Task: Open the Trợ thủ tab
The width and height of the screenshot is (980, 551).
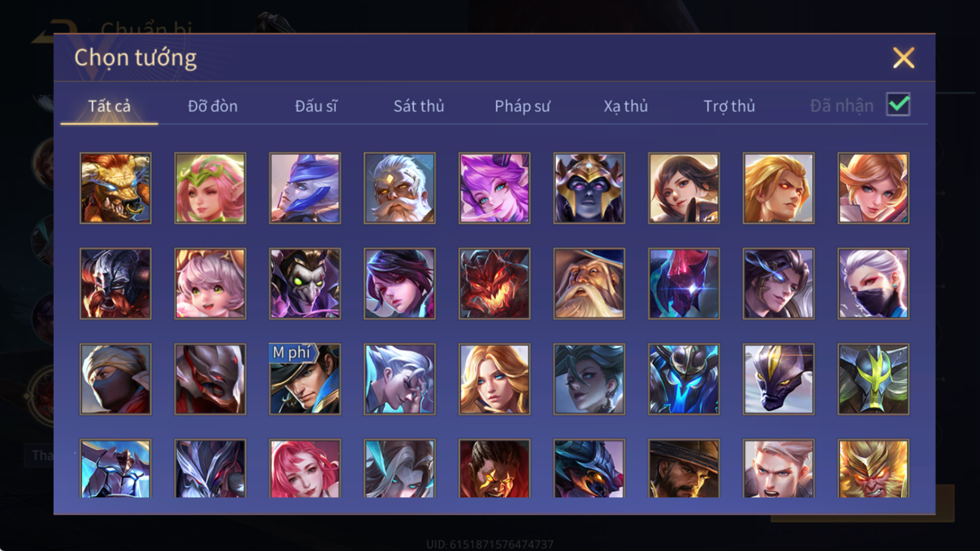Action: [x=729, y=106]
